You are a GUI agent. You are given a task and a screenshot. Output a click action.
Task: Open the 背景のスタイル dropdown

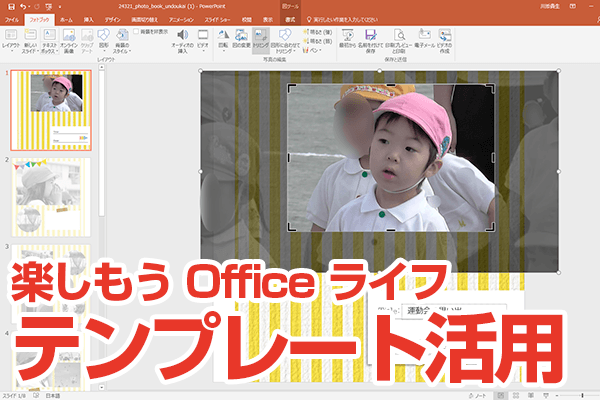point(122,41)
